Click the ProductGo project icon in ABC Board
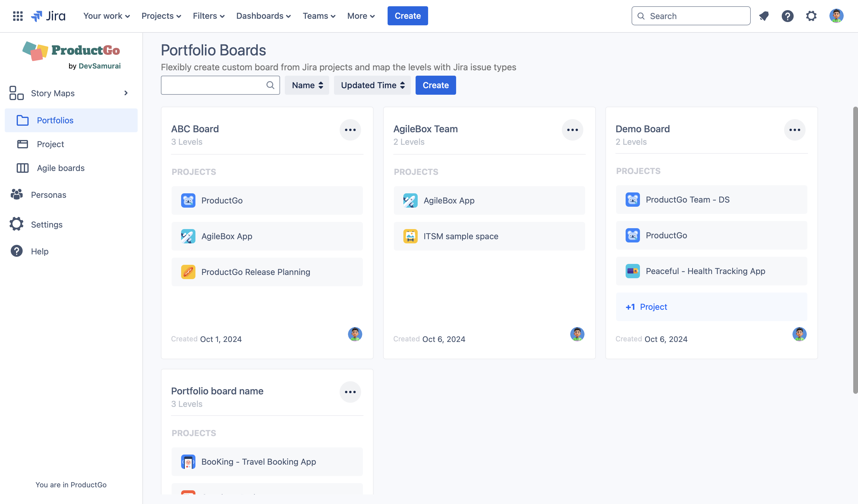858x504 pixels. click(x=188, y=200)
